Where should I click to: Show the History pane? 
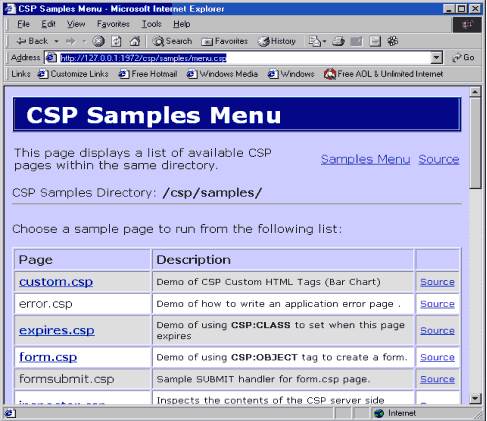(277, 41)
